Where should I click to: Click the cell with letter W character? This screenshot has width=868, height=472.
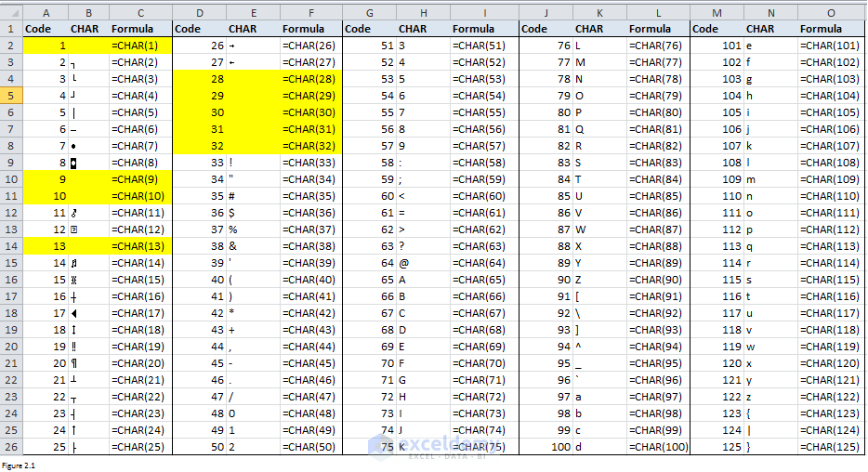599,229
